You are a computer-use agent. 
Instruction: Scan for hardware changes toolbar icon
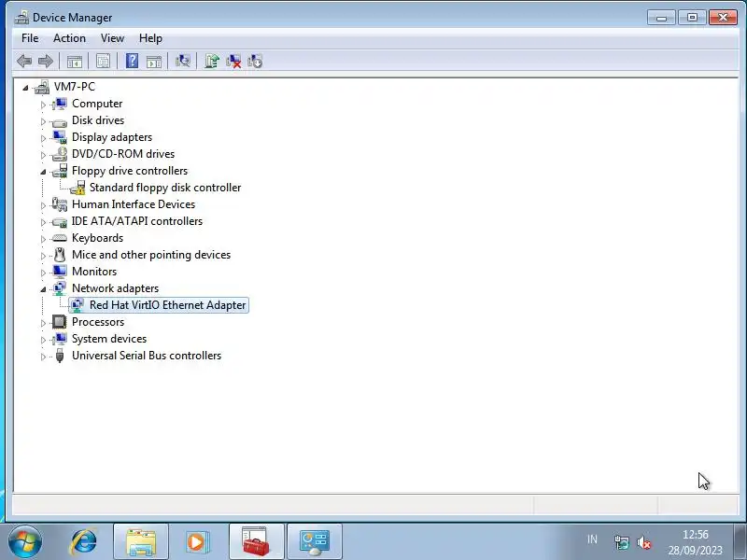click(182, 61)
